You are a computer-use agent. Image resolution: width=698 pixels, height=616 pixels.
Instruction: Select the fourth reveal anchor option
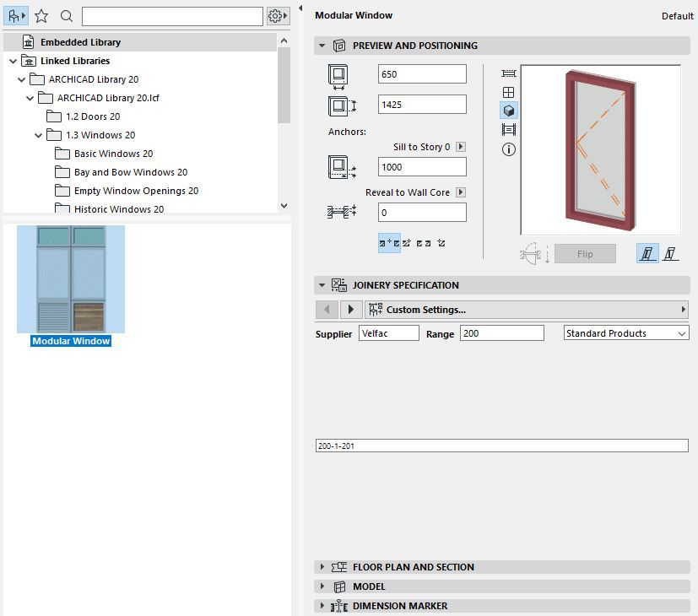[441, 243]
